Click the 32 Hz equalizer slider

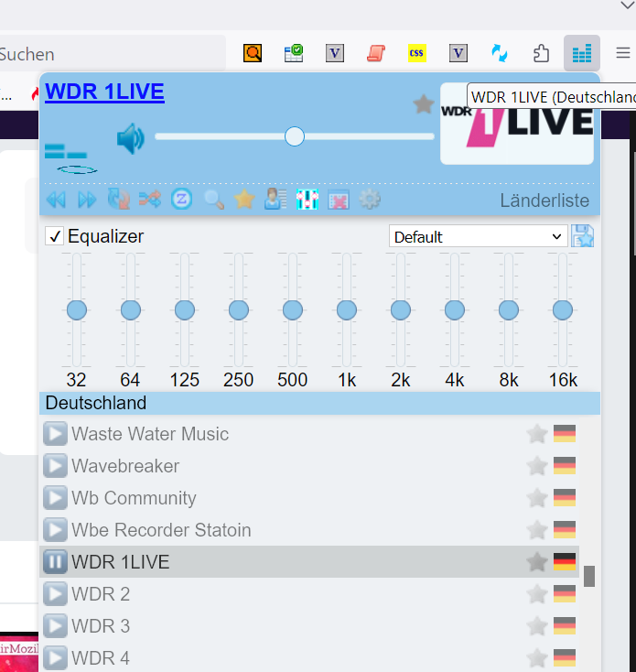77,309
